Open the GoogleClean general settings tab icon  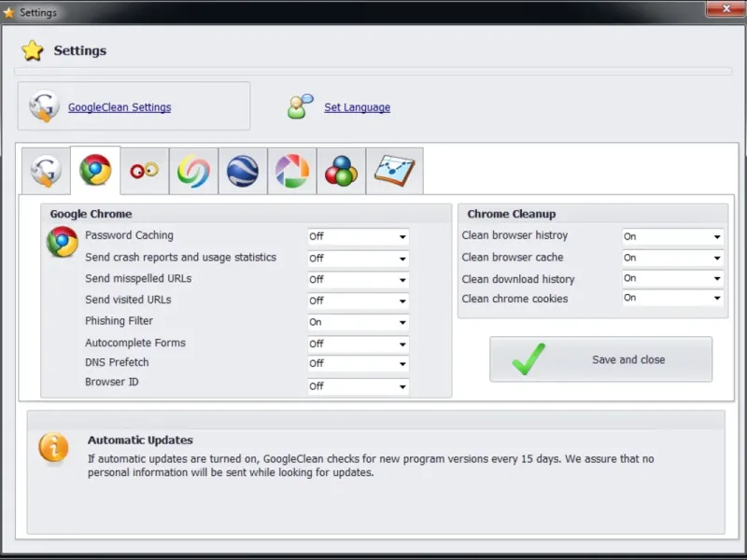tap(46, 171)
